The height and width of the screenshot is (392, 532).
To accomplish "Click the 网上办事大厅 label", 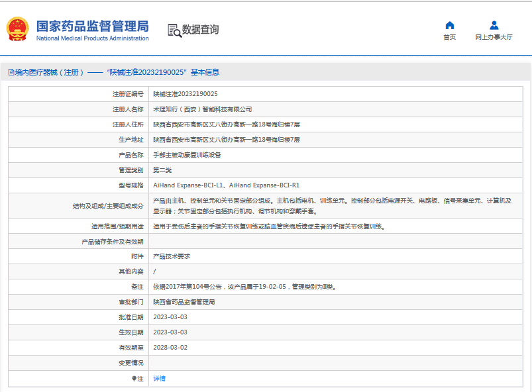I will click(x=494, y=37).
